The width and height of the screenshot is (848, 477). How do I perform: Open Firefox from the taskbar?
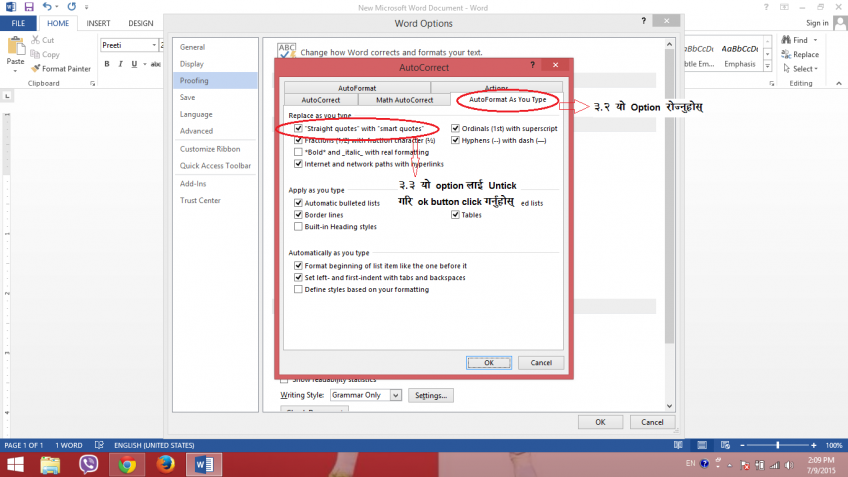165,465
